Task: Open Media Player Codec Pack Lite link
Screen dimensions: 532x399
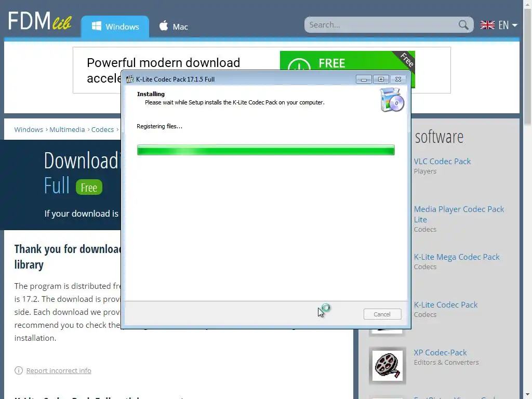Action: (x=459, y=214)
